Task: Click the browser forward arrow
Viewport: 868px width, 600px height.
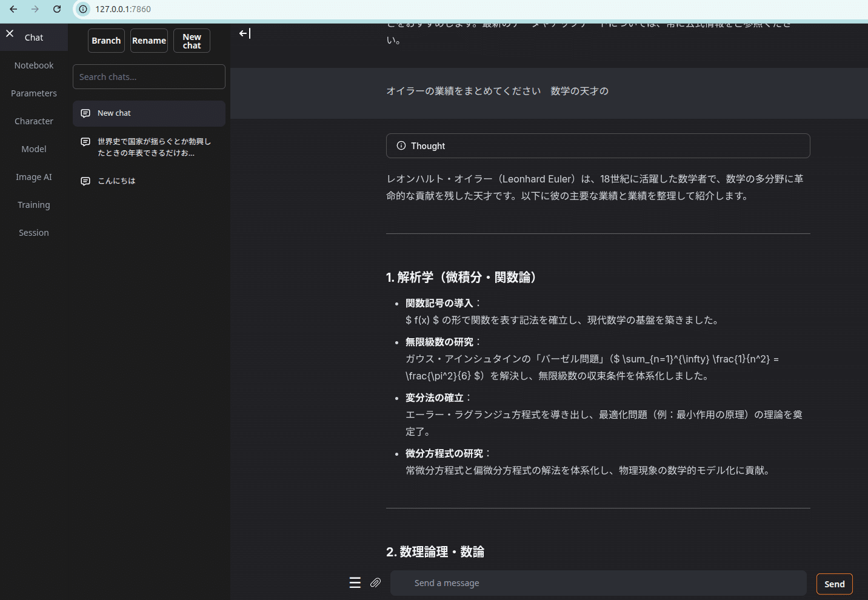Action: pos(35,9)
